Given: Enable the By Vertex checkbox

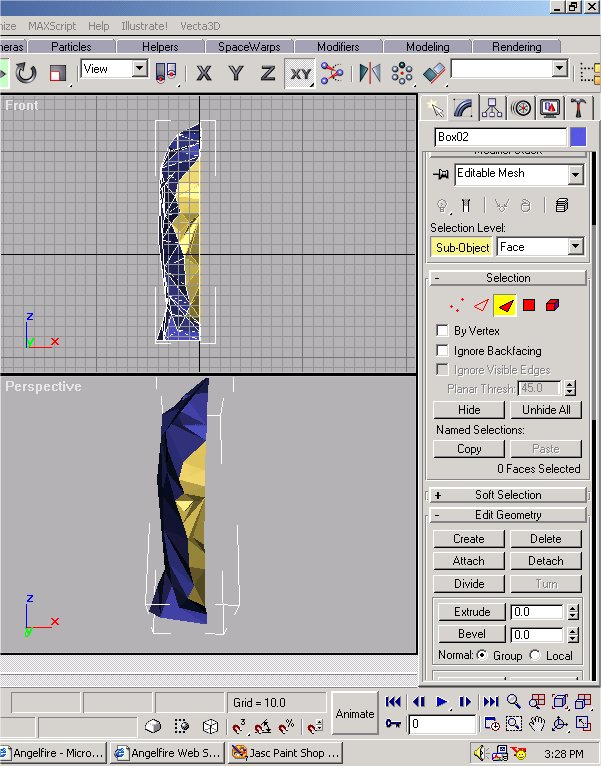Looking at the screenshot, I should click(x=443, y=331).
